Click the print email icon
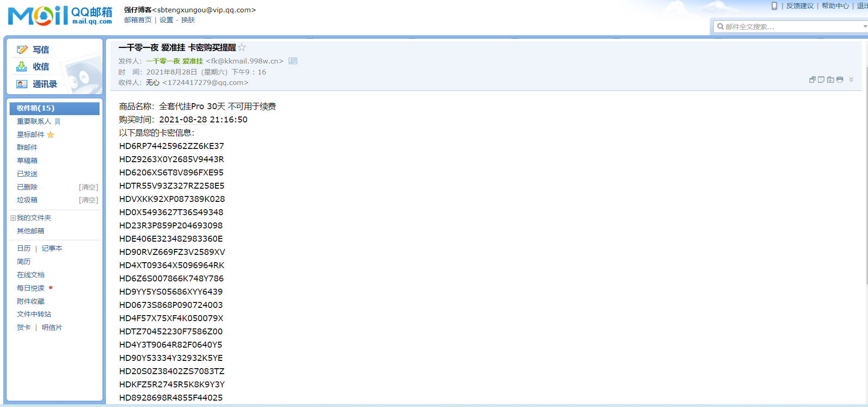This screenshot has height=407, width=868. pos(840,79)
